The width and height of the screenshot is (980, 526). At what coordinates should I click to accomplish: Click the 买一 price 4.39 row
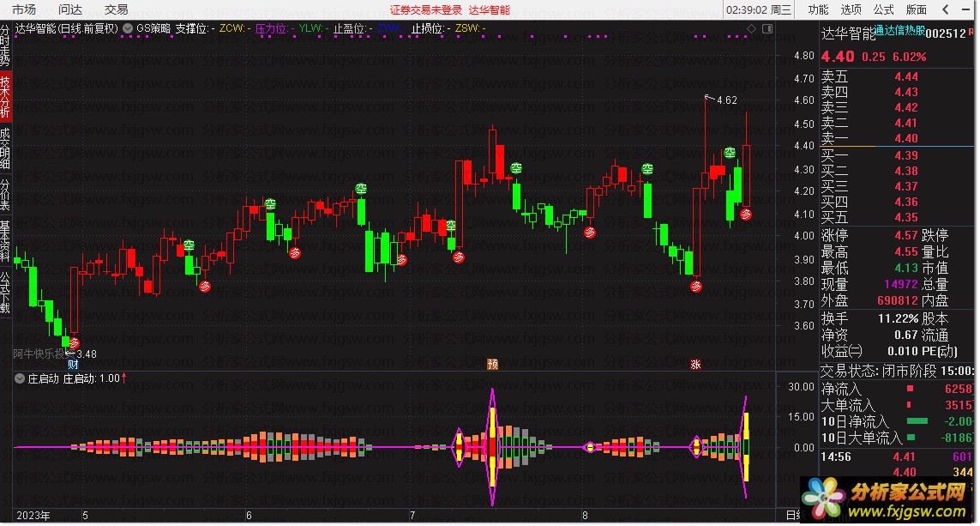[896, 155]
